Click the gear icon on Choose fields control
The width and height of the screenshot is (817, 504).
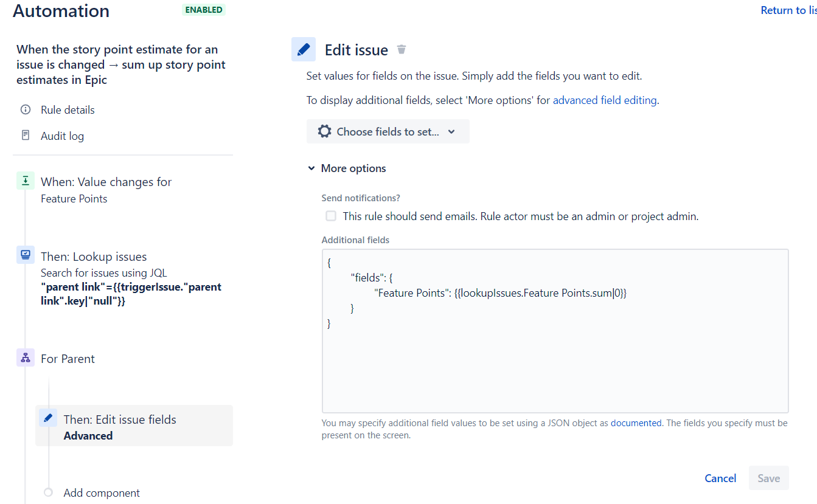coord(324,131)
